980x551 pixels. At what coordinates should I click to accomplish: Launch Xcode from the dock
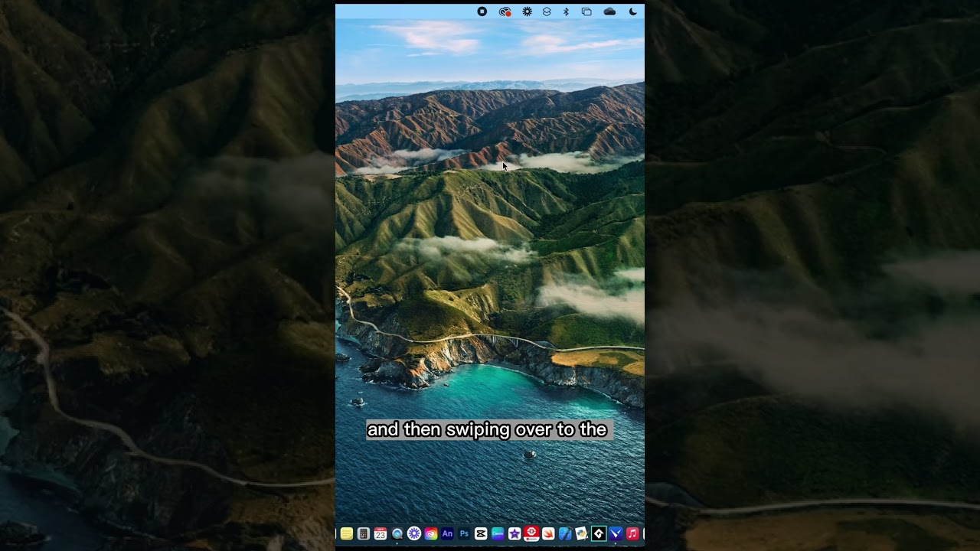[565, 533]
